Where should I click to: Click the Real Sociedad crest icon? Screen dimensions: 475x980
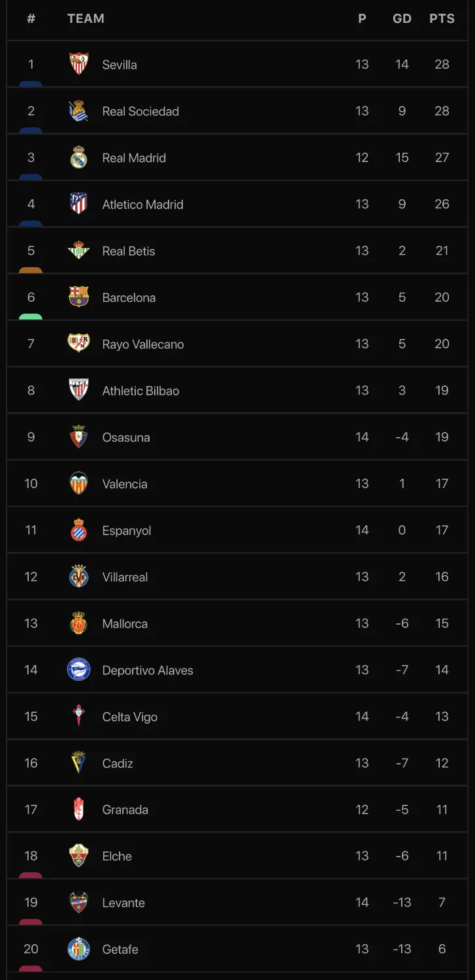[79, 111]
